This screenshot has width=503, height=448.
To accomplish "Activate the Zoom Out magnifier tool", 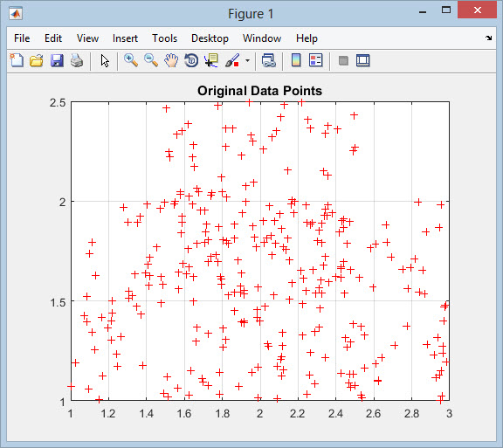I will pos(151,60).
